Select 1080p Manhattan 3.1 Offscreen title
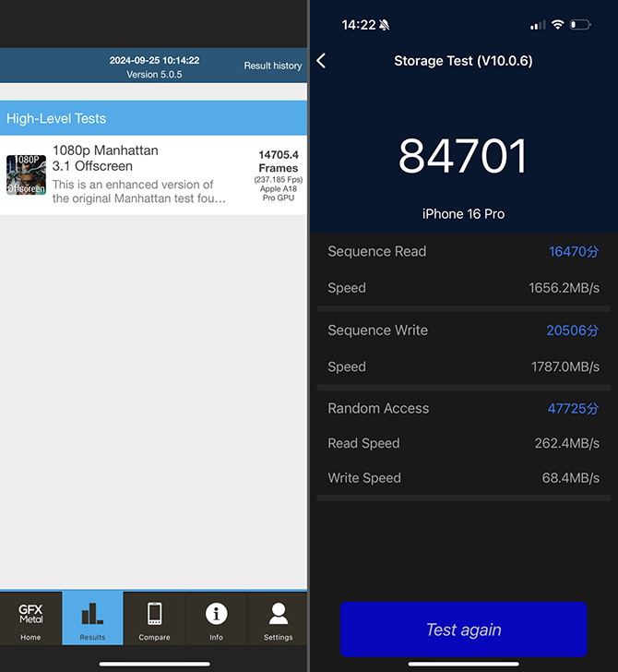The height and width of the screenshot is (672, 618). 105,158
